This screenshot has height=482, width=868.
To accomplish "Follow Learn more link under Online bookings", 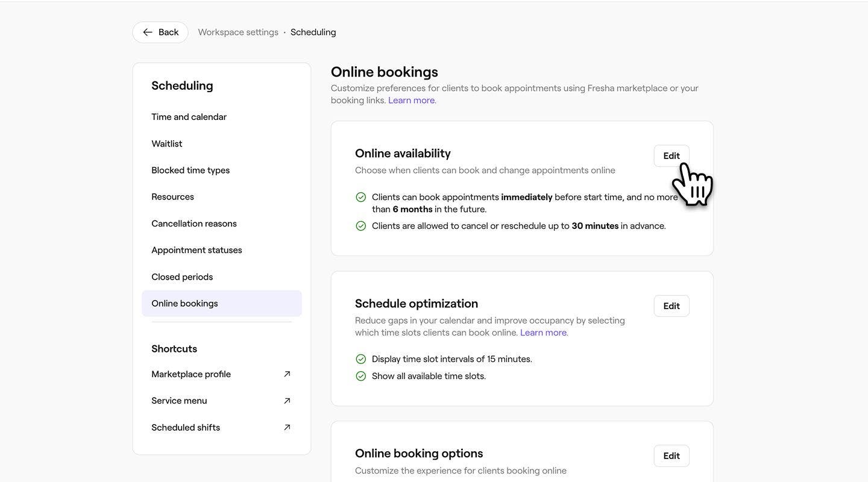I will [x=412, y=100].
